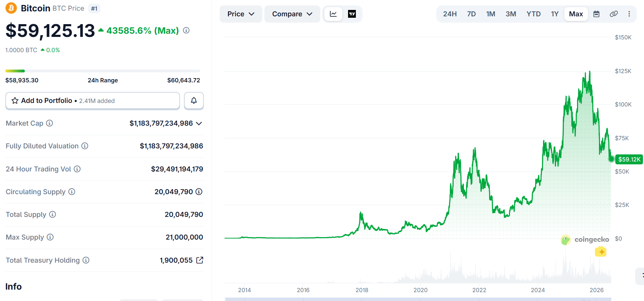Switch to TradingView chart icon
The width and height of the screenshot is (644, 301).
coord(352,14)
